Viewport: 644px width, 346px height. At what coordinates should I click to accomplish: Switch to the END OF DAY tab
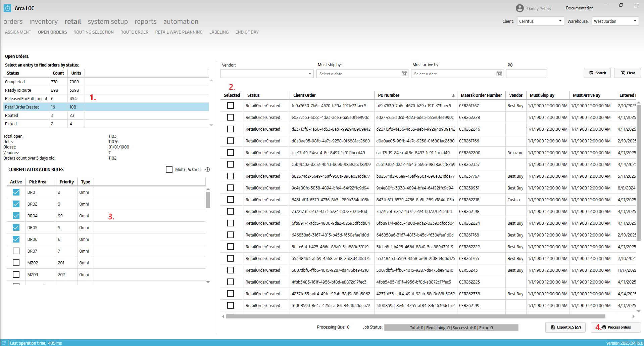[247, 32]
